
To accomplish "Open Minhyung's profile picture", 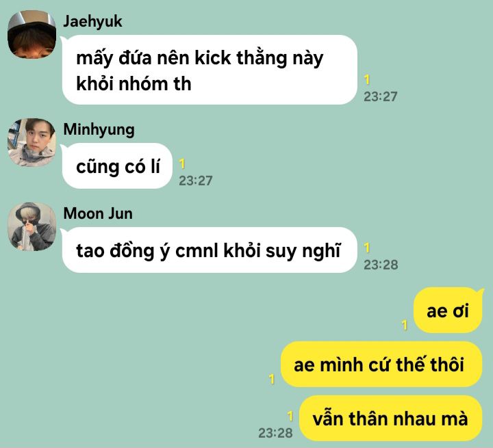I will click(x=31, y=142).
